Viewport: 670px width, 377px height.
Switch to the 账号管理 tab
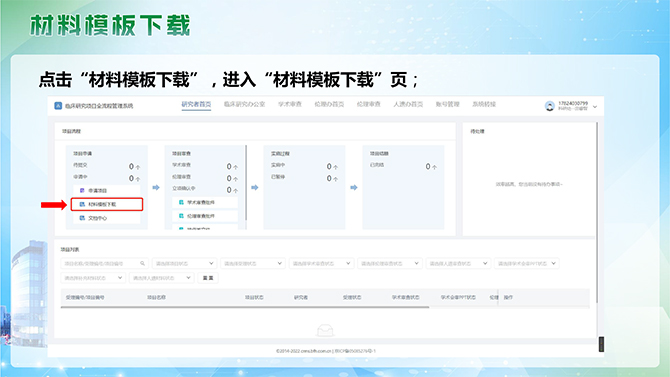[x=447, y=104]
